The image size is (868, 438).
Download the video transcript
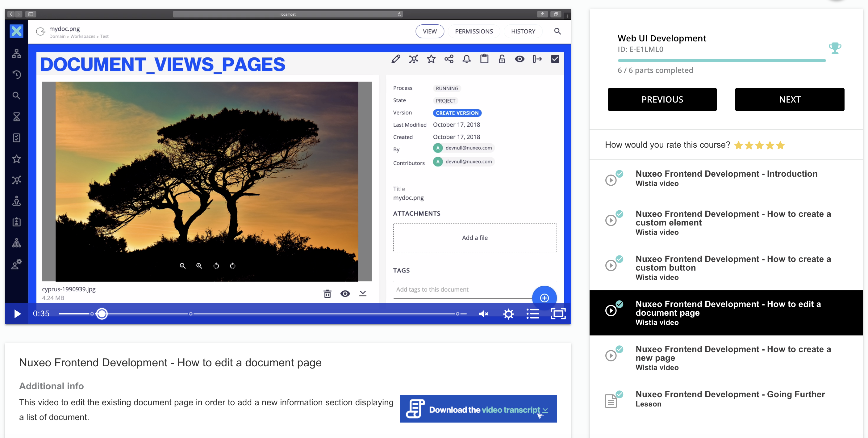[x=478, y=409]
